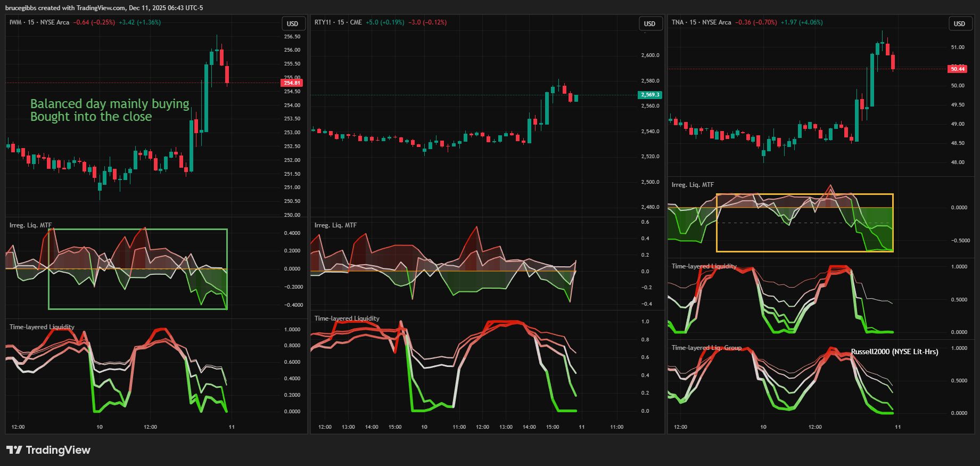Click Irreg. Liq. MTF label in TNA chart
This screenshot has width=980, height=466.
click(693, 185)
